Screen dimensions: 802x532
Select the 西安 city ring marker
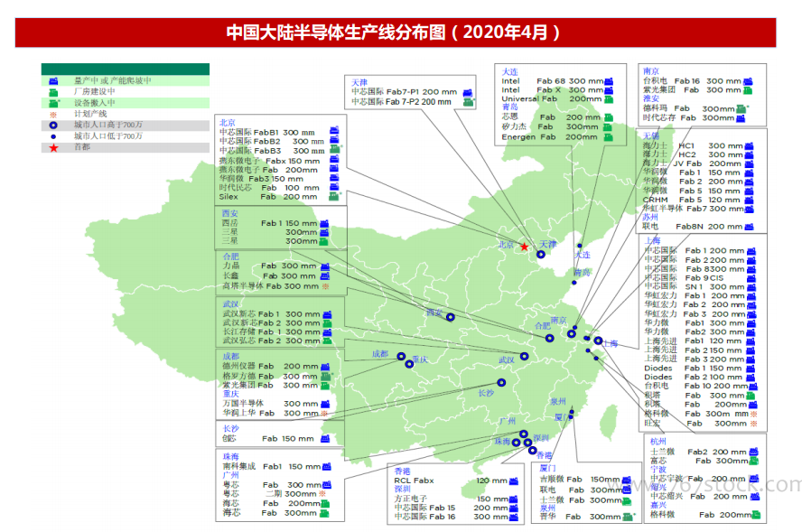pos(450,317)
